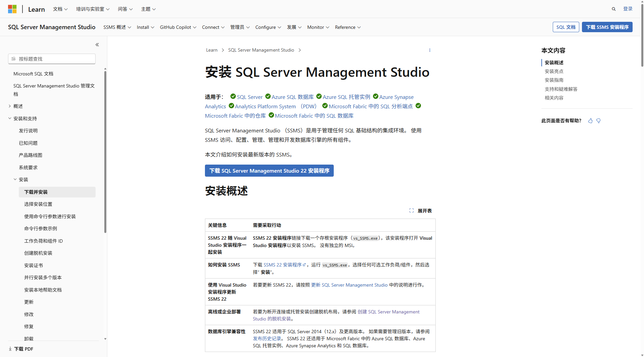Jump to 安装指南 section

point(554,80)
